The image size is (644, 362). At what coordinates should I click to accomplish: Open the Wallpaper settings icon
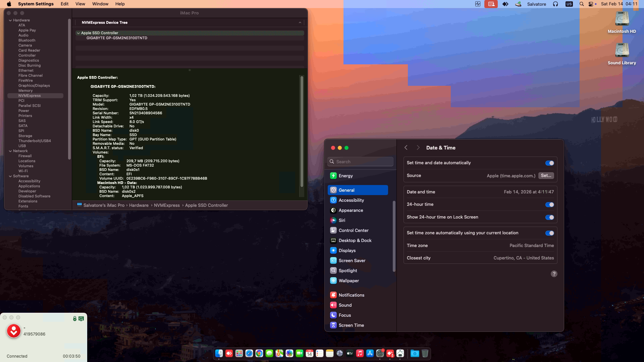(333, 281)
